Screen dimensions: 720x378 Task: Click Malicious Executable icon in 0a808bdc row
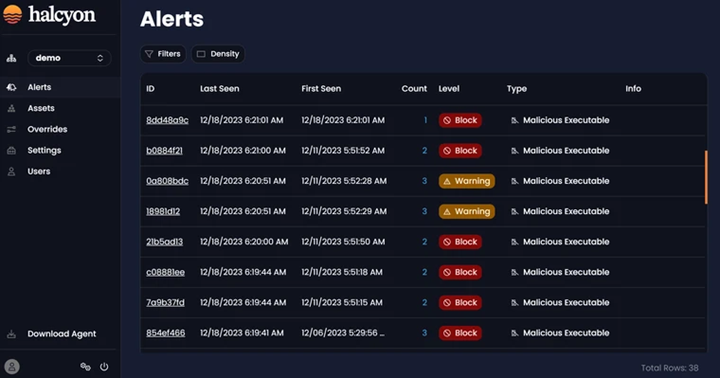point(515,181)
